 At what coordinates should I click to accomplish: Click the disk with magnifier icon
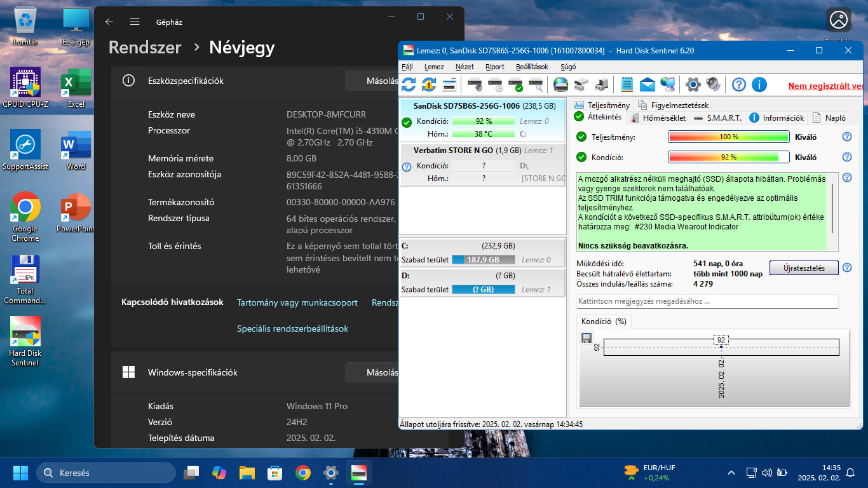536,84
